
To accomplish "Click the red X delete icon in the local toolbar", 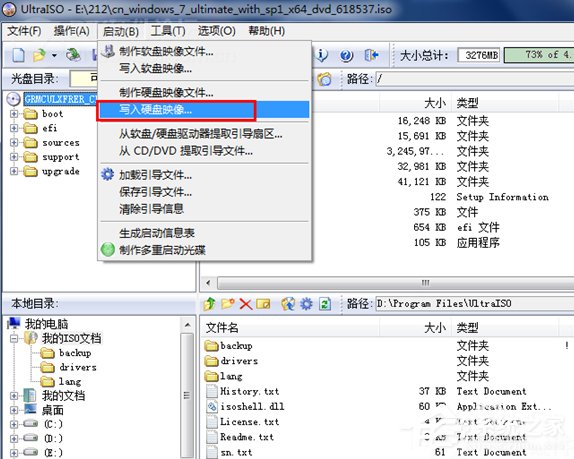I will [x=246, y=304].
